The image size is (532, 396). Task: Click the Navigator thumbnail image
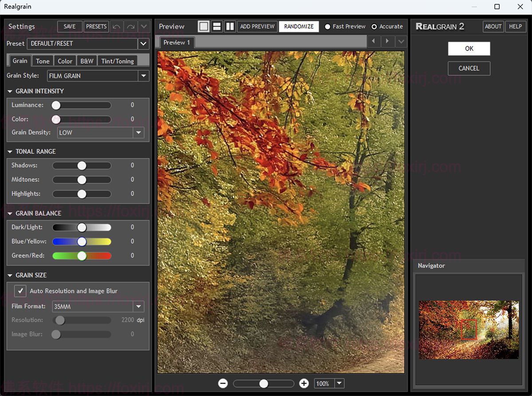tap(469, 329)
